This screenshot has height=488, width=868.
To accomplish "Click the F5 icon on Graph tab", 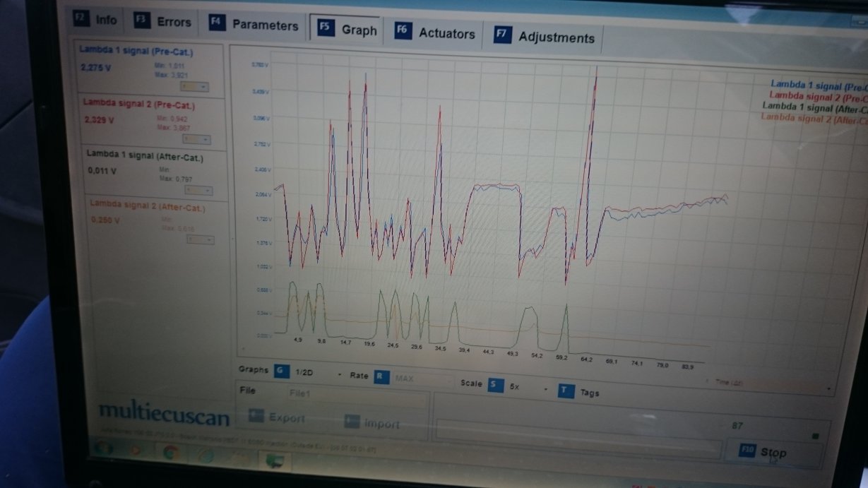I will point(325,28).
